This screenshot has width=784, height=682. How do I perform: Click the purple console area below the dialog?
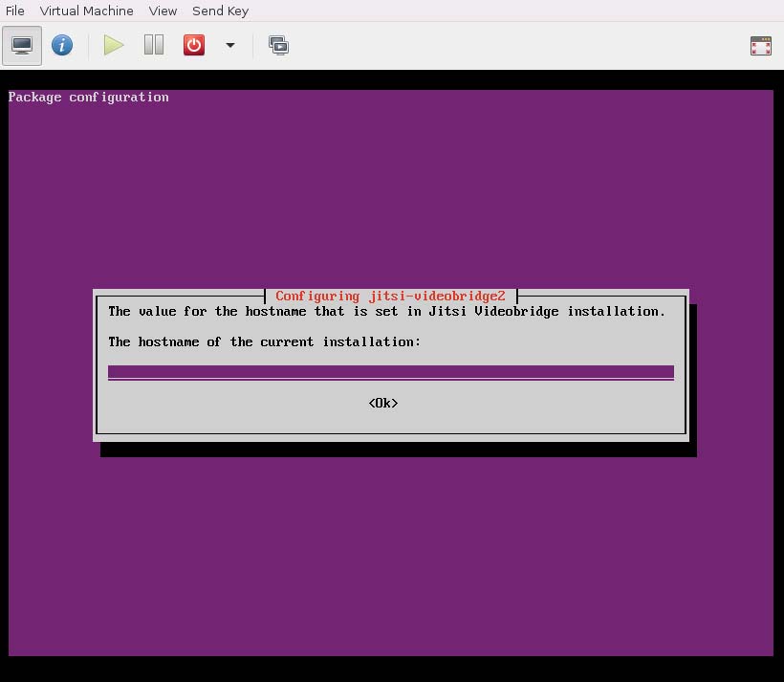coord(390,555)
